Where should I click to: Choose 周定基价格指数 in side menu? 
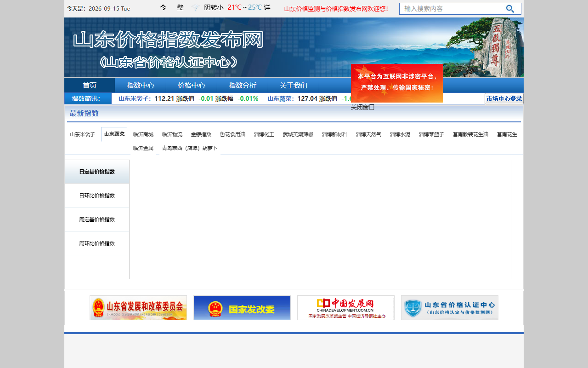97,219
